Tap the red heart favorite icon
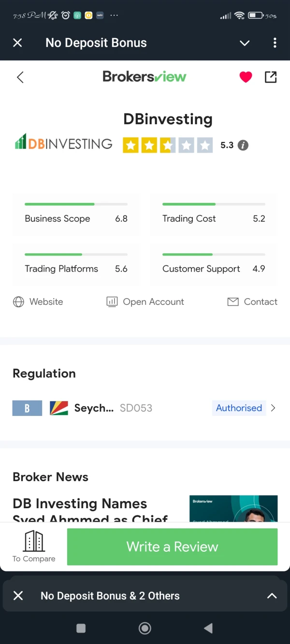The height and width of the screenshot is (644, 290). tap(246, 77)
